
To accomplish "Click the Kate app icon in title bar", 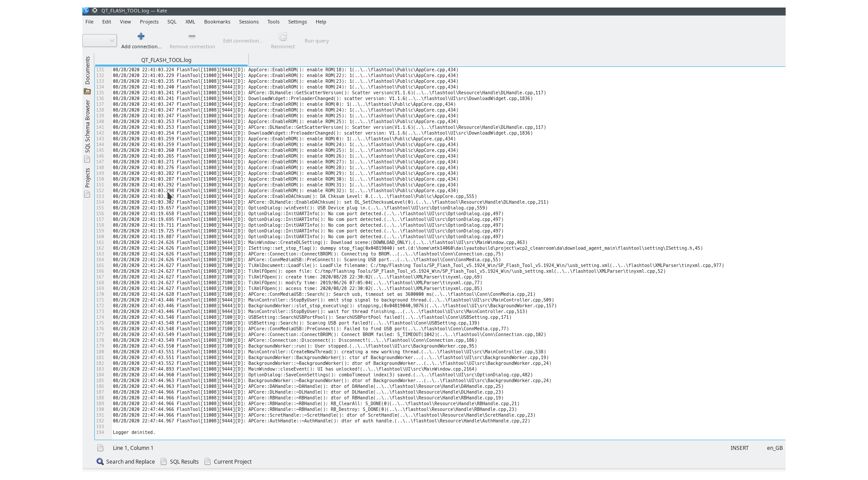I will coord(86,11).
